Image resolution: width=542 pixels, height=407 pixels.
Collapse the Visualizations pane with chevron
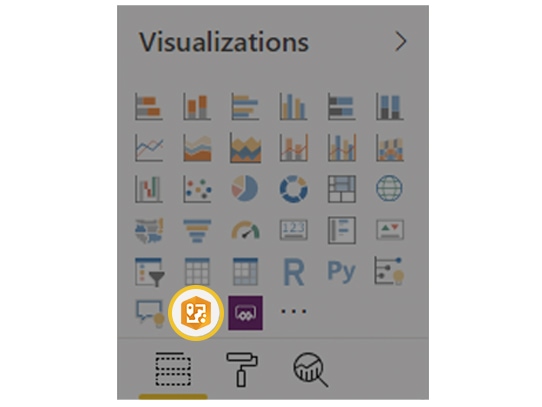click(401, 41)
